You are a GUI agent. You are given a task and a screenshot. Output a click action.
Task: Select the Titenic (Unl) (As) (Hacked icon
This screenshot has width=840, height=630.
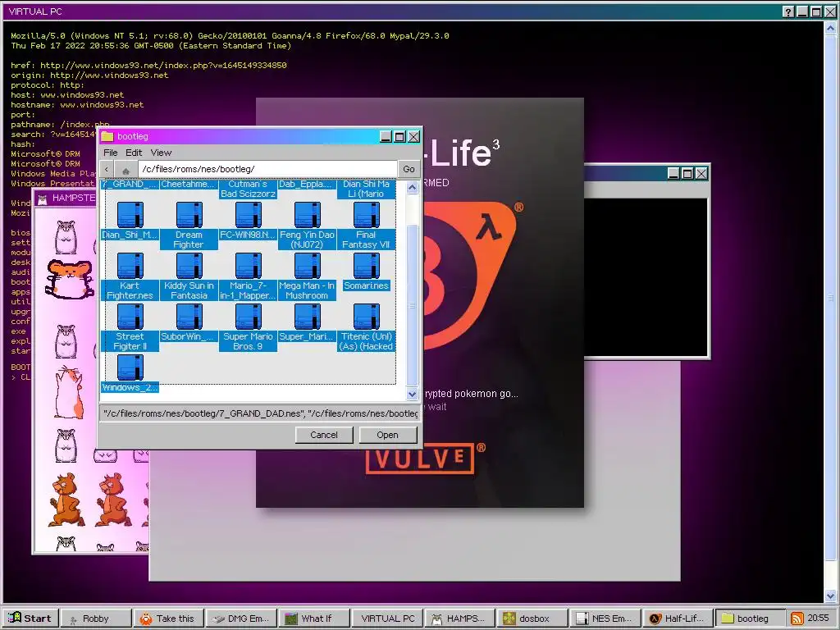(367, 317)
